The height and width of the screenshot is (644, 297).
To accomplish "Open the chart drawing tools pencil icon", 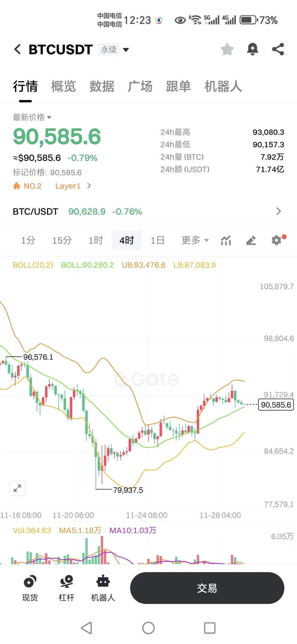I will tap(251, 240).
